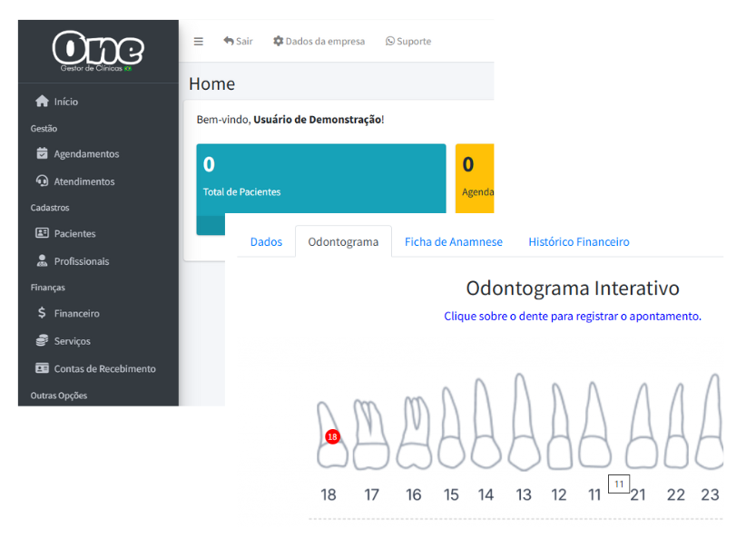Open the Serviços coins icon in sidebar

click(x=42, y=341)
